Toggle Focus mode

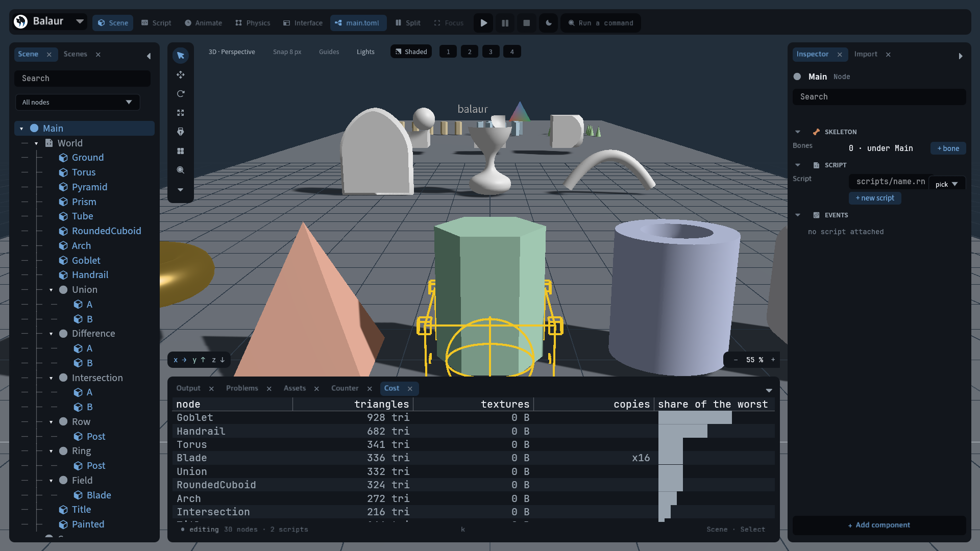[449, 23]
